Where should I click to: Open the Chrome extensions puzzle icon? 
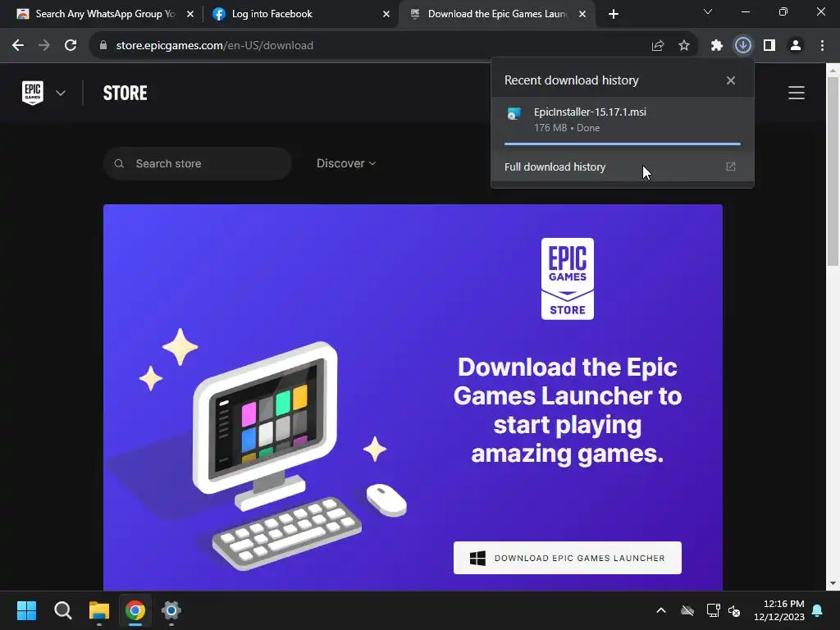(717, 46)
